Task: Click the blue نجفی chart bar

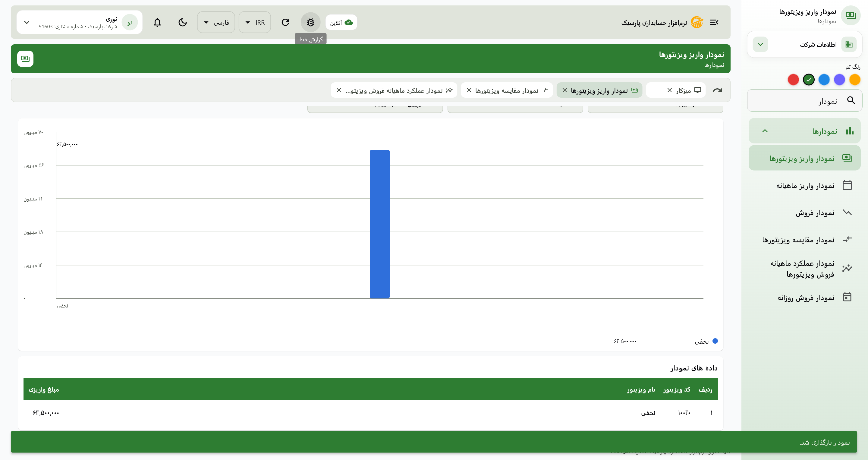Action: tap(379, 224)
